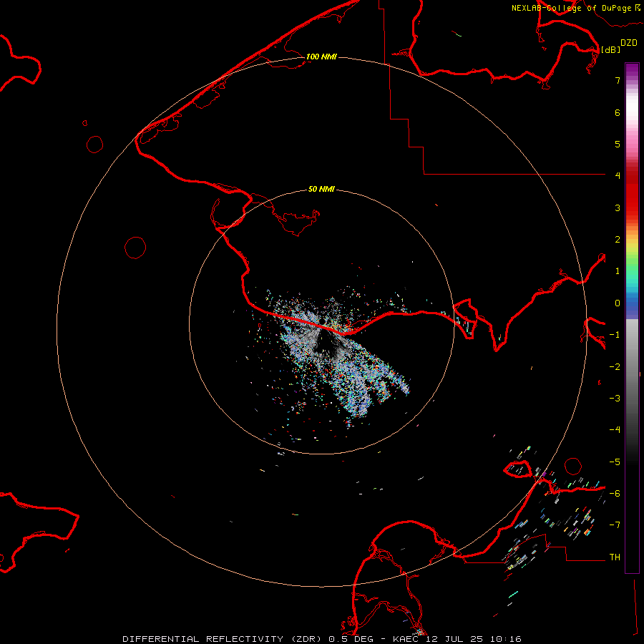The image size is (644, 644).
Task: Select the 50 NMI range ring label
Action: [321, 189]
